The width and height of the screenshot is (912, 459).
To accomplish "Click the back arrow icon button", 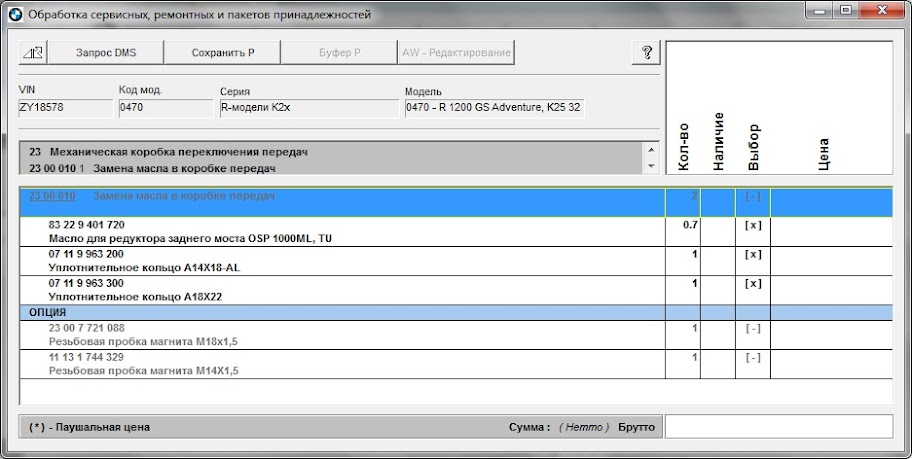I will click(33, 53).
